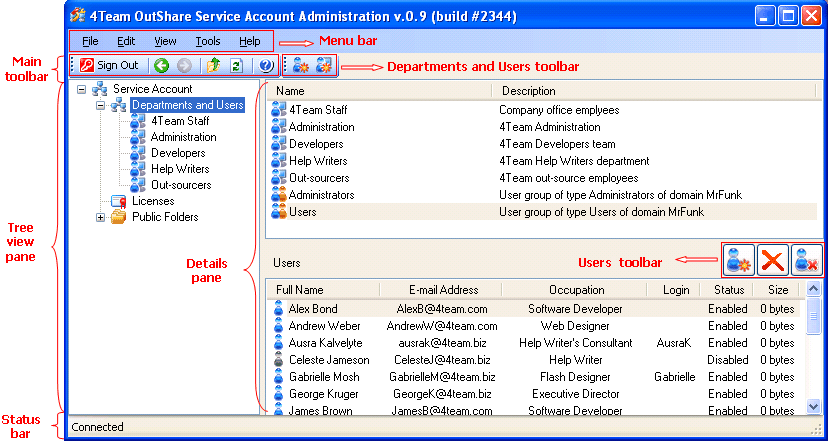Click app icon in title bar
This screenshot has width=828, height=441.
(x=78, y=16)
